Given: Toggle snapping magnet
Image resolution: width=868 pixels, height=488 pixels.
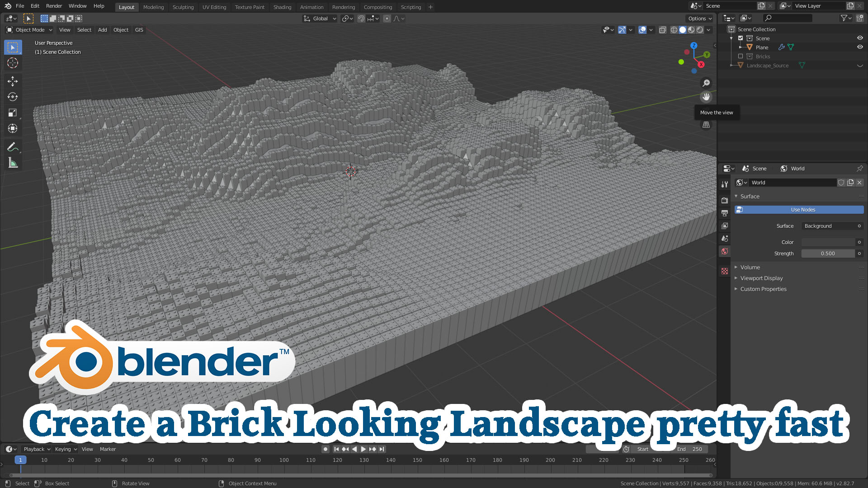Looking at the screenshot, I should click(361, 19).
